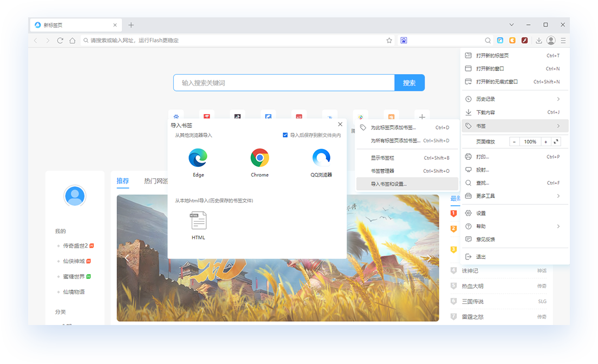Open the user avatar profile icon
Image resolution: width=598 pixels, height=364 pixels.
point(551,41)
